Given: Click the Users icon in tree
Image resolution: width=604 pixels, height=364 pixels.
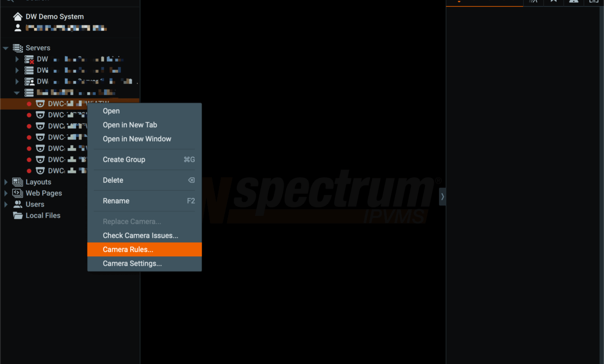Looking at the screenshot, I should tap(18, 204).
